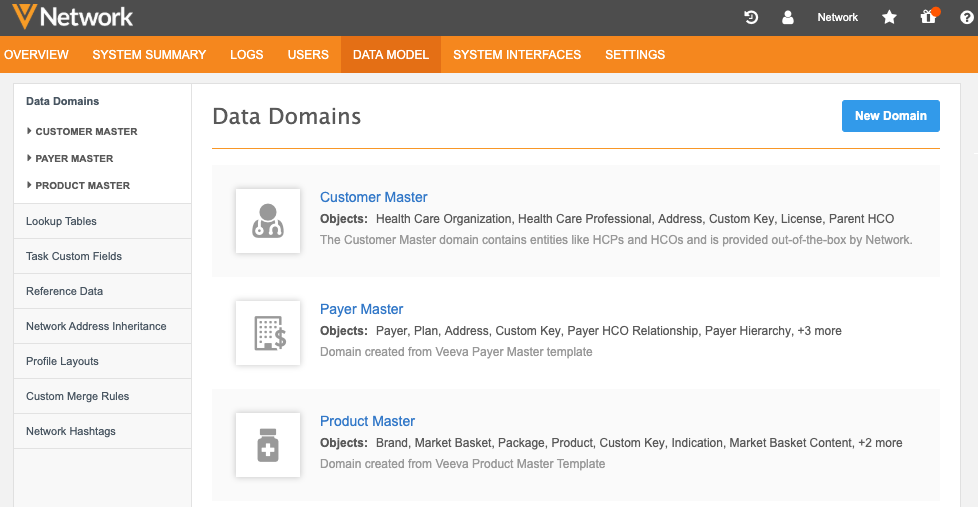Open the gift box notifications icon
This screenshot has height=507, width=978.
(929, 17)
